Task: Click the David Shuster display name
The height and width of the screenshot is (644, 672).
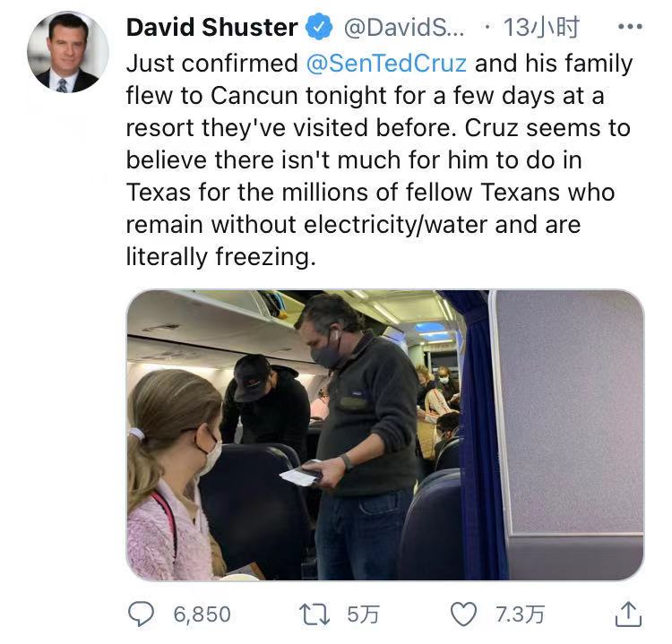Action: pos(211,28)
